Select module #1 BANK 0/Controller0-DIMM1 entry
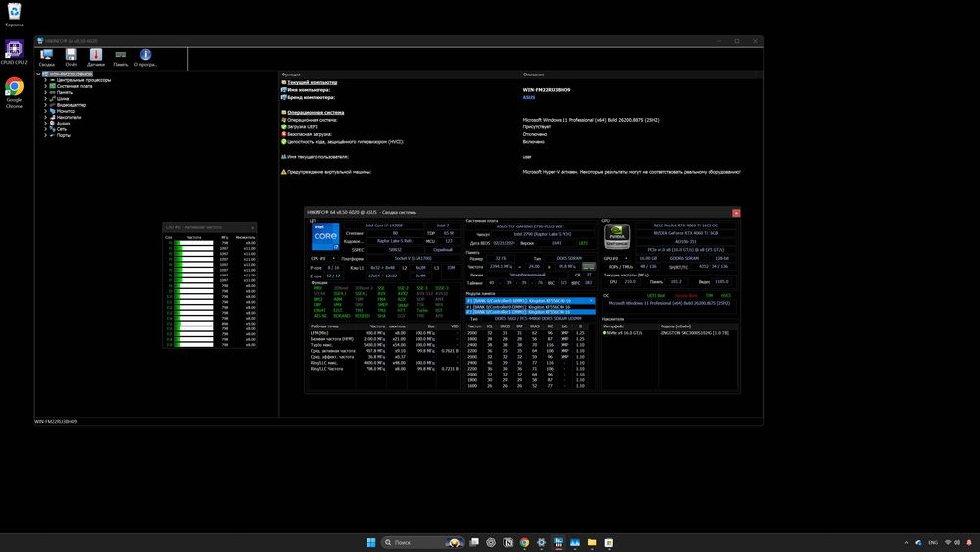 click(530, 307)
